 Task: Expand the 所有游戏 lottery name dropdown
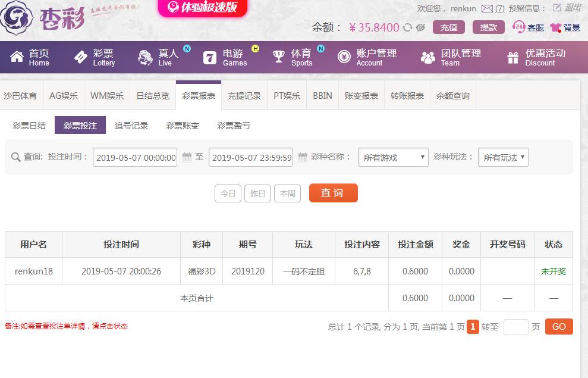click(x=392, y=157)
